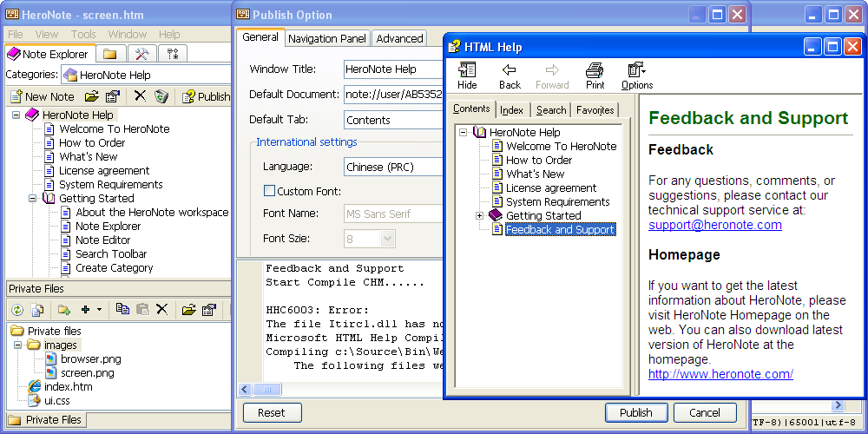Switch to the Index tab in HTML Help
This screenshot has height=434, width=868.
pyautogui.click(x=511, y=110)
